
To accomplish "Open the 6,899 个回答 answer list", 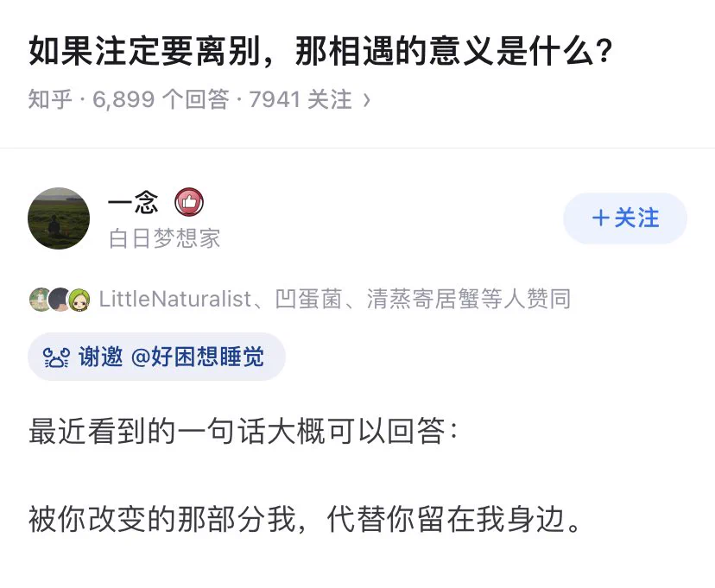I will pyautogui.click(x=160, y=100).
